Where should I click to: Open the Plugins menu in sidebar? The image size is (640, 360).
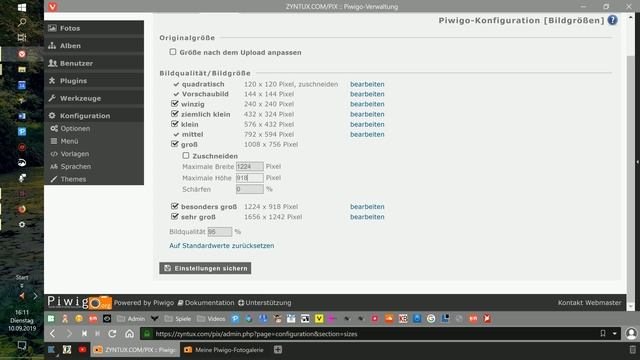94,81
